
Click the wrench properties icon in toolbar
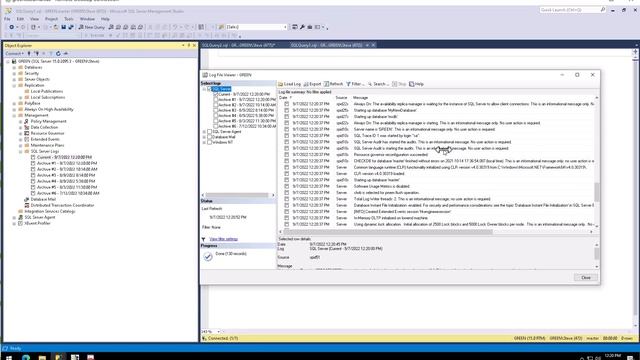[x=302, y=27]
